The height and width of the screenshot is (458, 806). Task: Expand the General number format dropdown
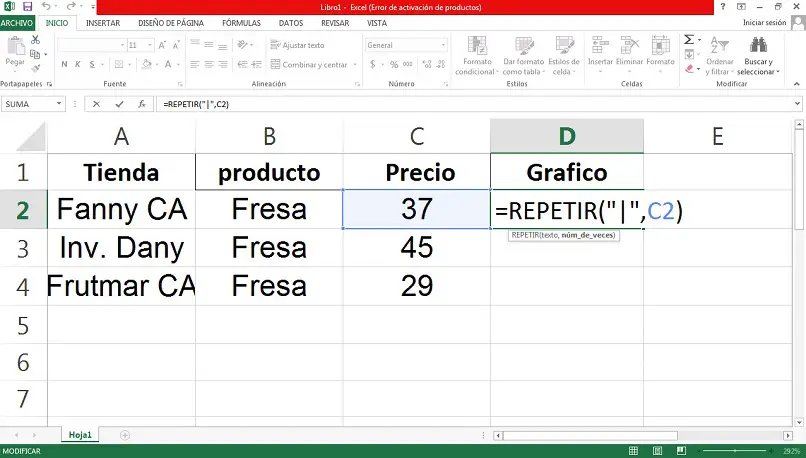[436, 45]
